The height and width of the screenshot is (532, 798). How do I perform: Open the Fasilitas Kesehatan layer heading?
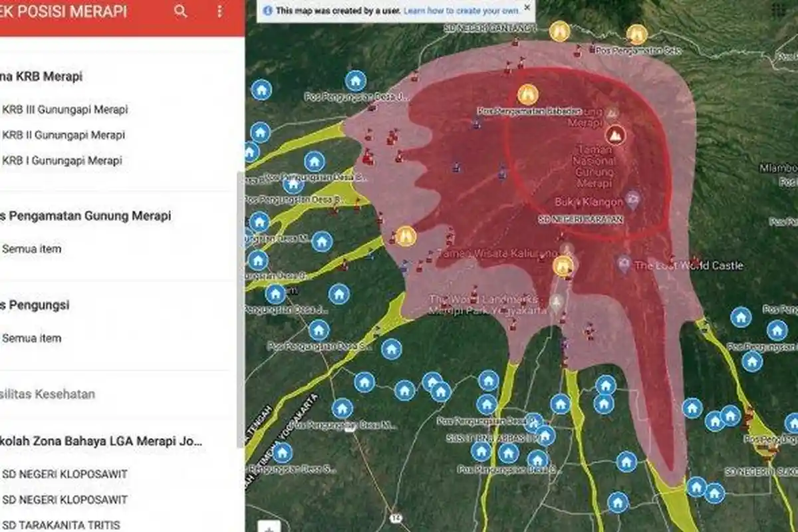tap(47, 394)
